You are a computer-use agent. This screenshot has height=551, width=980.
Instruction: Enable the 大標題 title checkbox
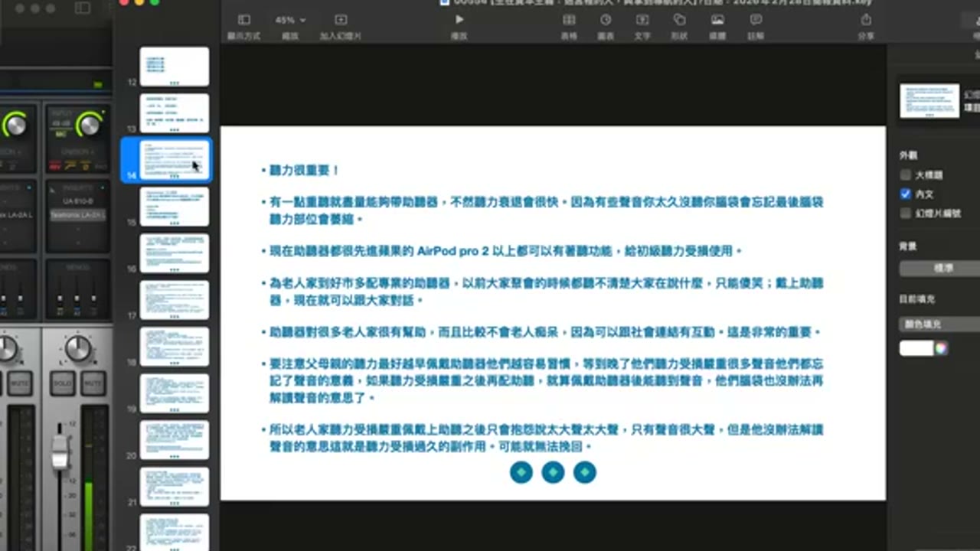pyautogui.click(x=906, y=174)
